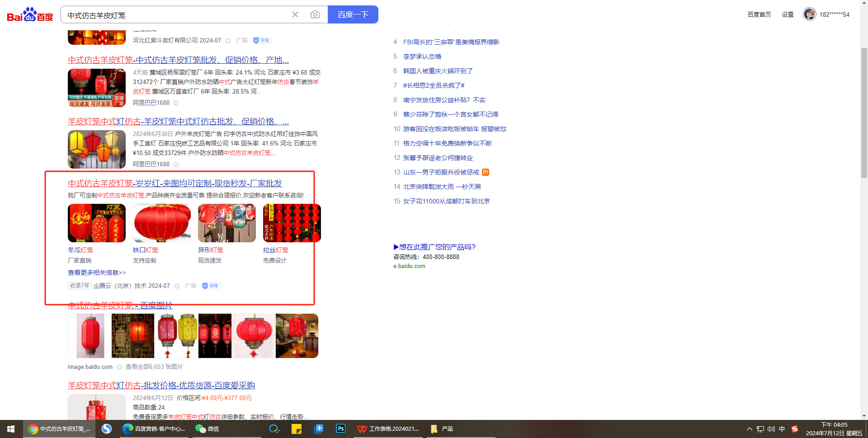Open the 冬瓜灯笼 product thumbnail

(97, 223)
